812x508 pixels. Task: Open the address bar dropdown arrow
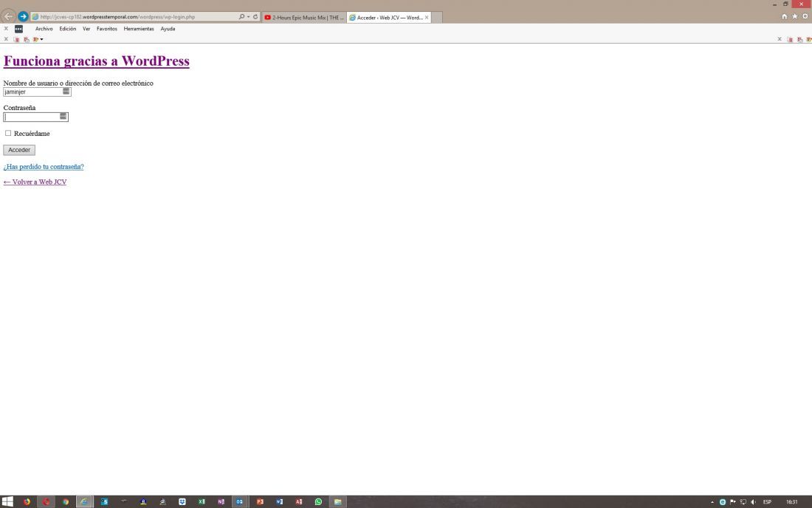pos(249,16)
